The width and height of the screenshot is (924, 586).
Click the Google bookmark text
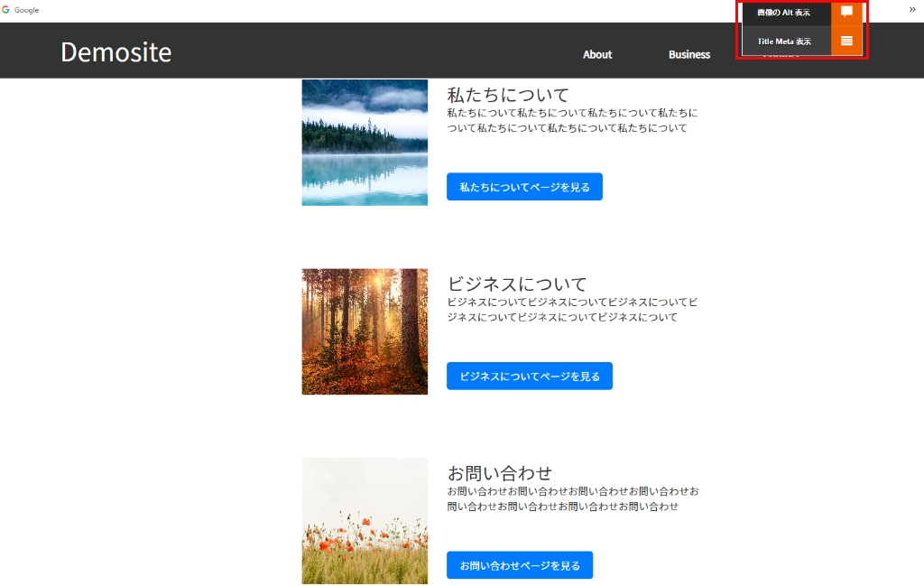[26, 10]
